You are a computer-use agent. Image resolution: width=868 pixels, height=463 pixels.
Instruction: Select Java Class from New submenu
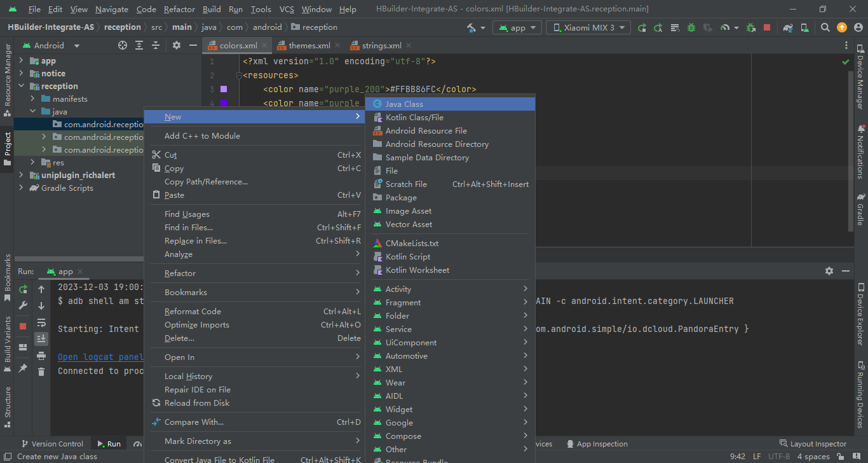[x=404, y=104]
